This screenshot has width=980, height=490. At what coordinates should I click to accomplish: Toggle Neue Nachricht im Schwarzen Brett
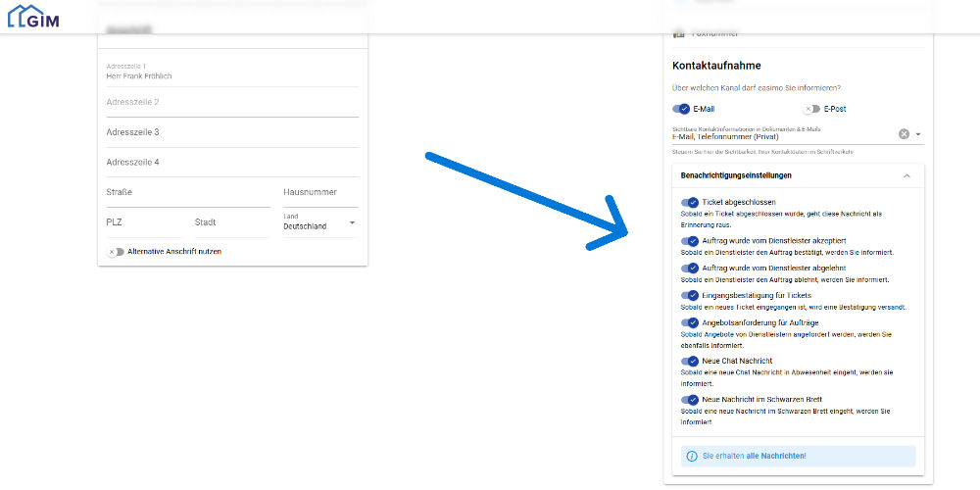(x=690, y=400)
